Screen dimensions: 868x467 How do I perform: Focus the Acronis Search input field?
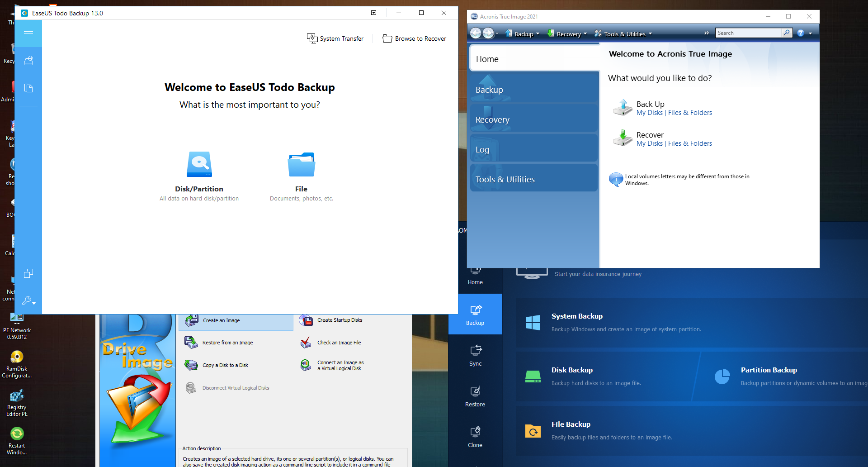pyautogui.click(x=748, y=33)
